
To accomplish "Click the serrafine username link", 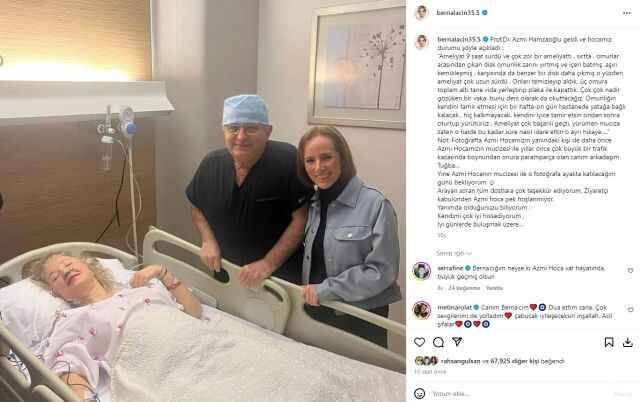I will [x=450, y=268].
